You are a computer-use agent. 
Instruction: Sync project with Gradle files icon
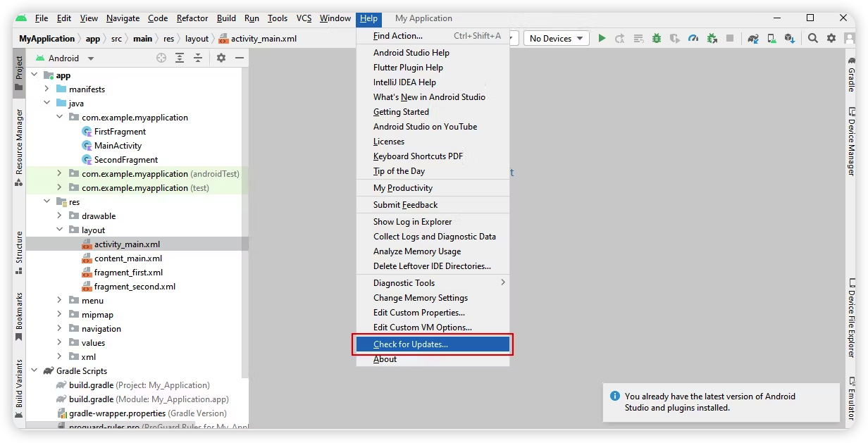tap(753, 39)
